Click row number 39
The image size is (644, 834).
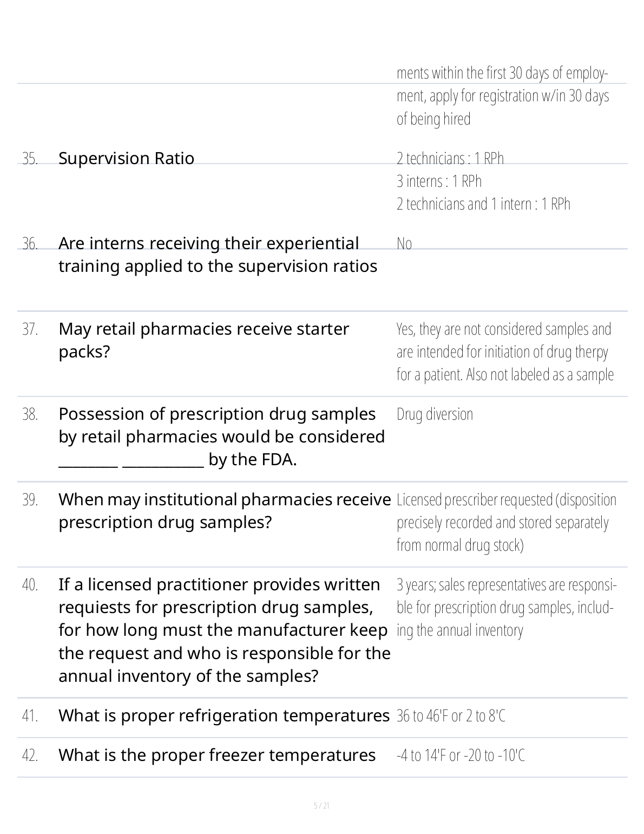point(30,499)
